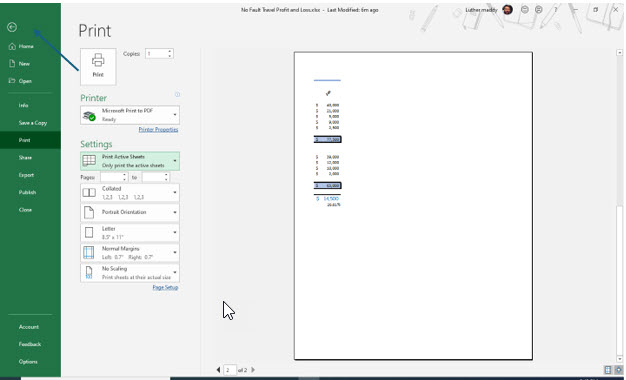
Task: Click the Letter paper icon
Action: (89, 232)
